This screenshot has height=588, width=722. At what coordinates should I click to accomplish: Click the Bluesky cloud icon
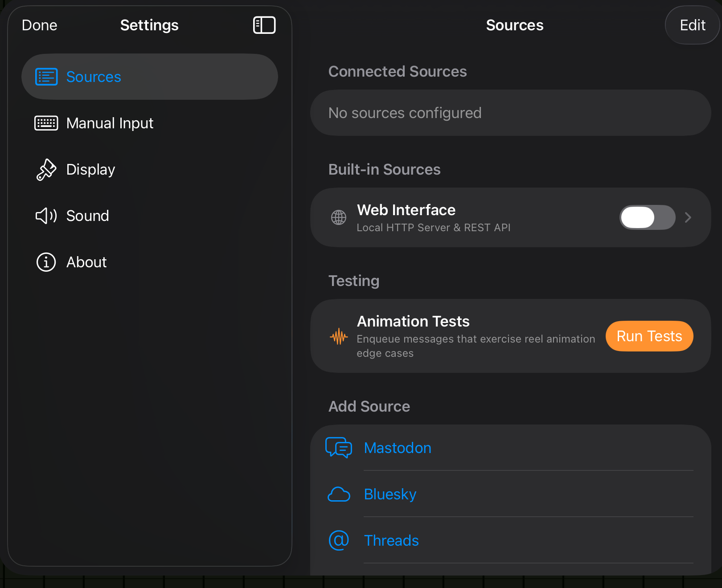[339, 494]
